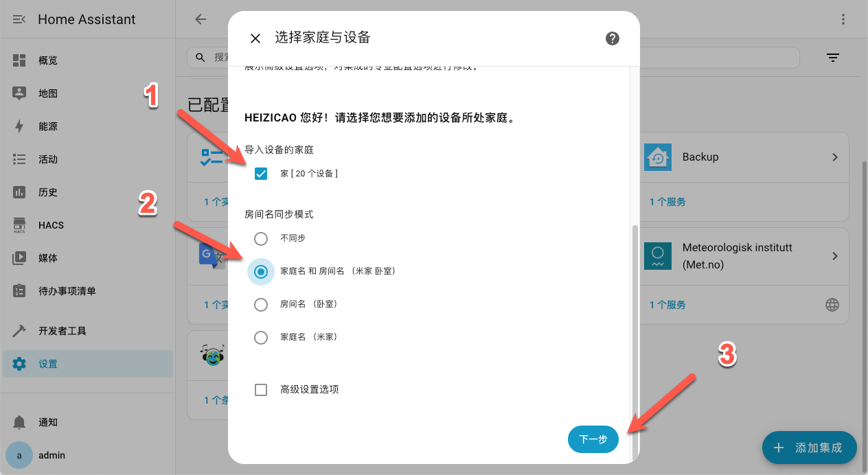Select 不同步 sync mode

coord(261,238)
